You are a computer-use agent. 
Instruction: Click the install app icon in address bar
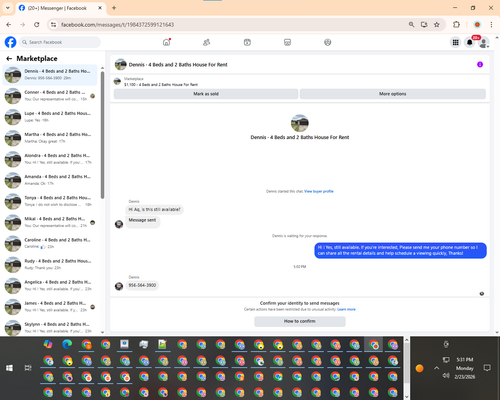(x=424, y=25)
